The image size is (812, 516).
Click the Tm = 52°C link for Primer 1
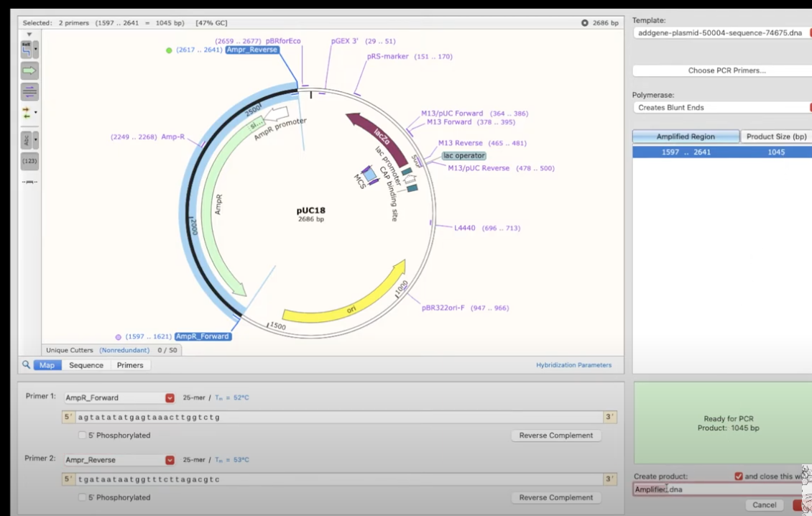(x=232, y=398)
